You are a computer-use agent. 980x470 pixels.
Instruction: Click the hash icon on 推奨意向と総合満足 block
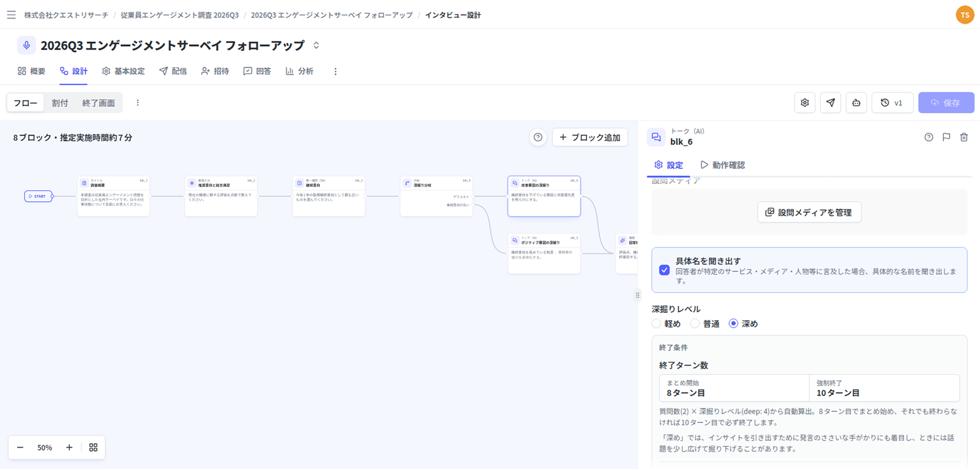(192, 183)
